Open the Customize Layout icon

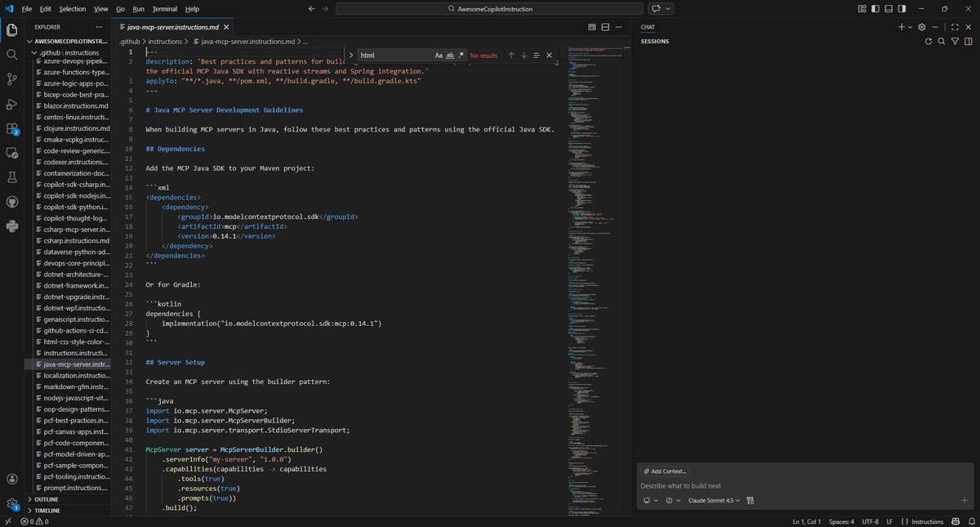pos(862,9)
